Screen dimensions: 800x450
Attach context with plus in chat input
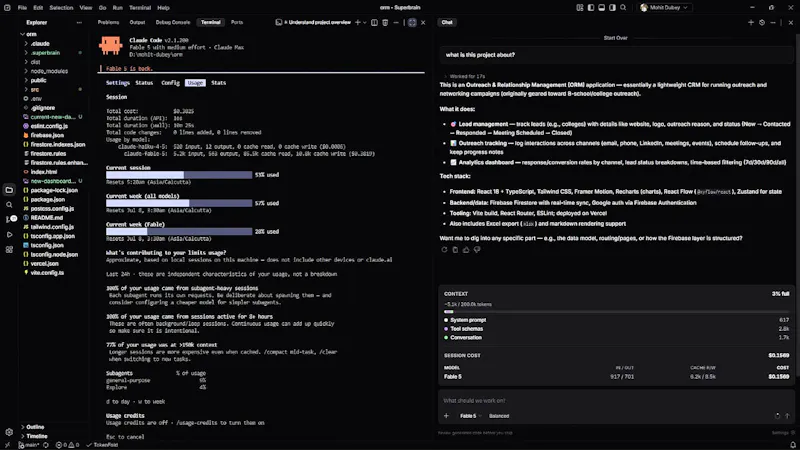pyautogui.click(x=446, y=416)
